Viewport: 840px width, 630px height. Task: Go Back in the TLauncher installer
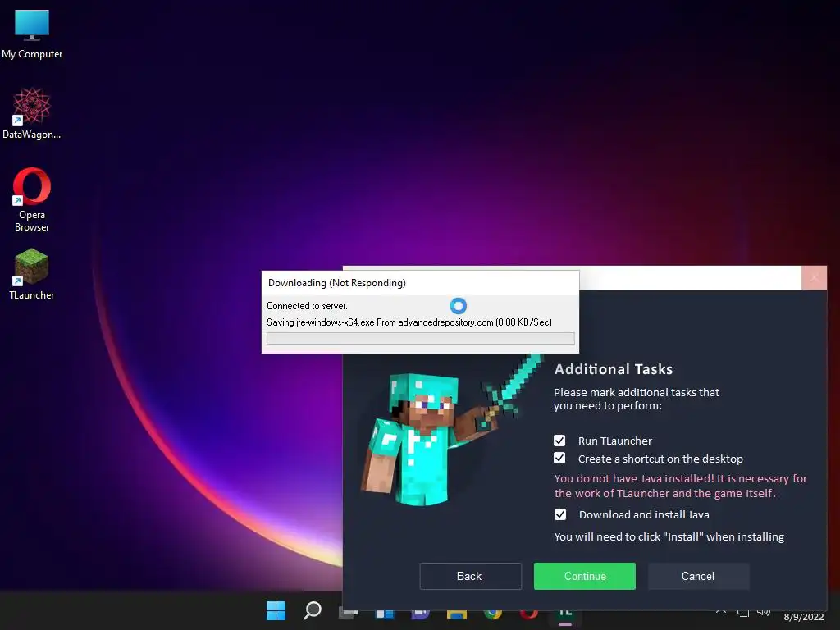pyautogui.click(x=470, y=576)
